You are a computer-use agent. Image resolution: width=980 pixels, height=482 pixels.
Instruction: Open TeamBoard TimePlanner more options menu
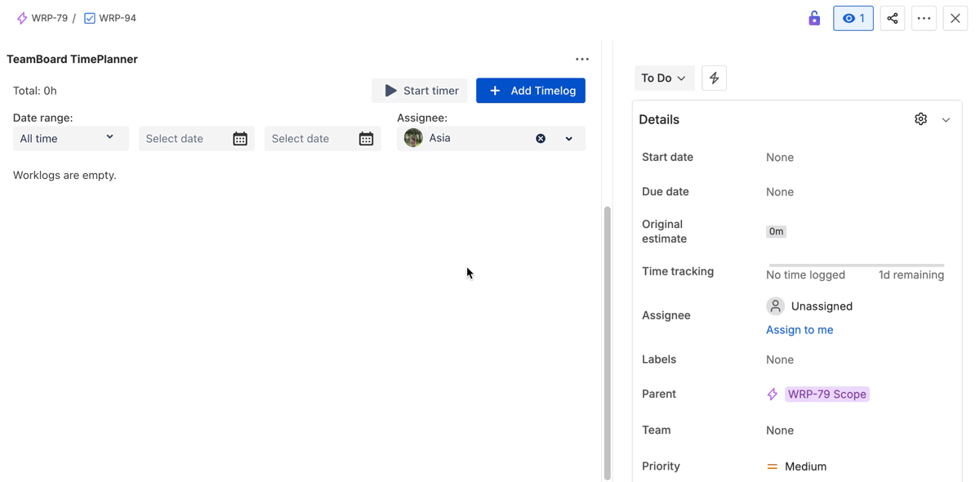click(581, 59)
